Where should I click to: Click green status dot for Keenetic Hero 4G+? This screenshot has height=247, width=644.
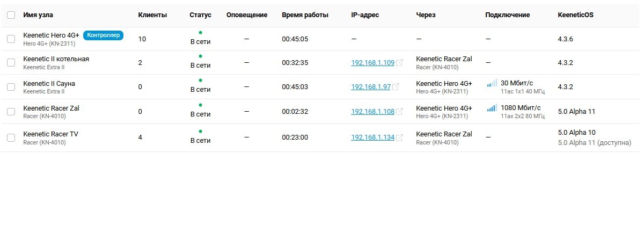pyautogui.click(x=200, y=32)
